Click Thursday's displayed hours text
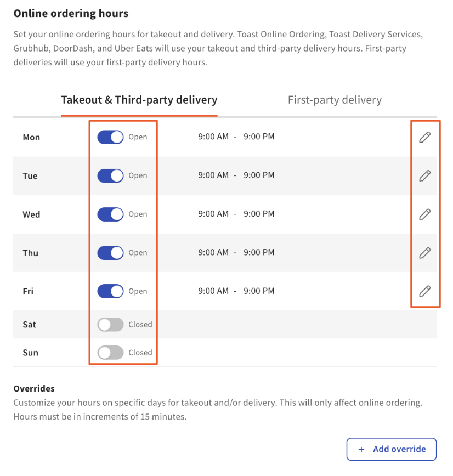 coord(236,253)
